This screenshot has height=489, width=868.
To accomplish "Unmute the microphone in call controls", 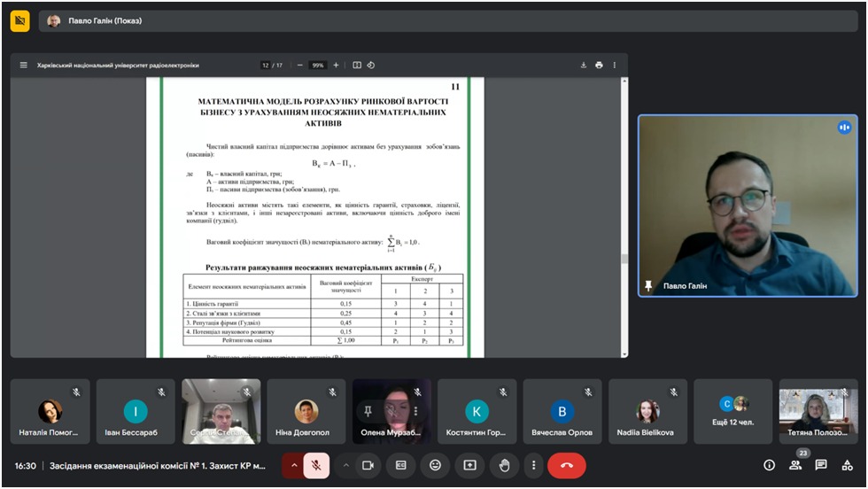I will click(316, 465).
